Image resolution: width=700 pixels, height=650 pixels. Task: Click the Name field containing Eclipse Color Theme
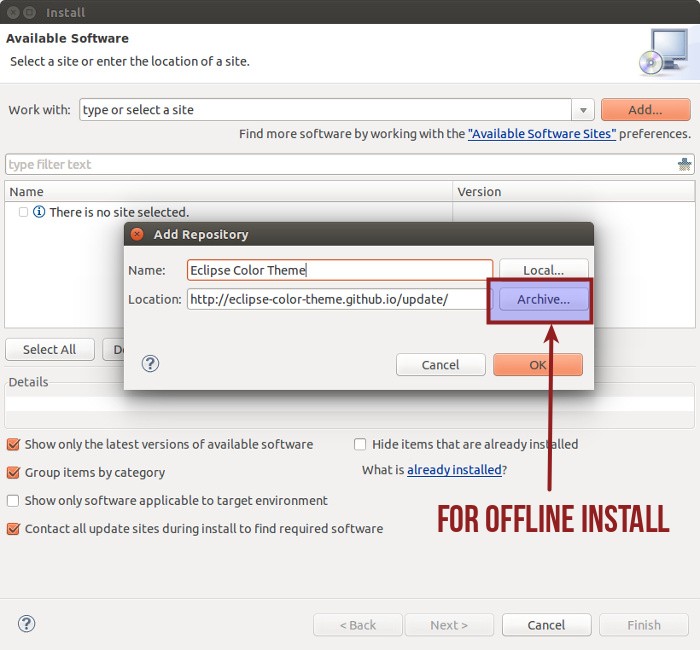[340, 270]
